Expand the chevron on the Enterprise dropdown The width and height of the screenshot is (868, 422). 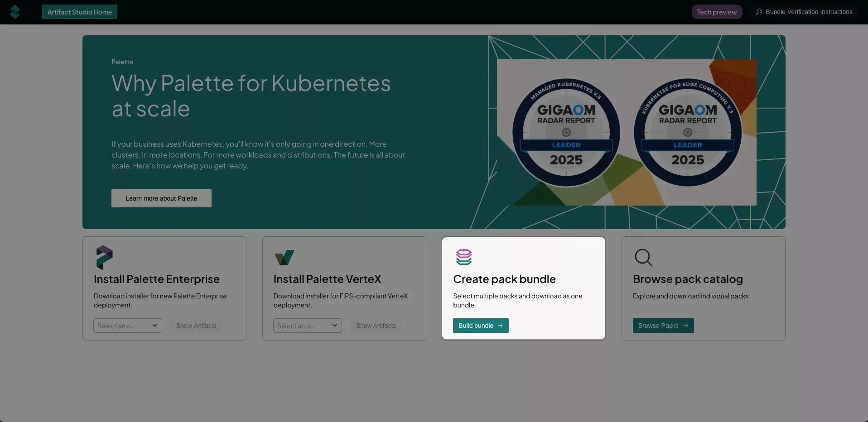point(155,325)
